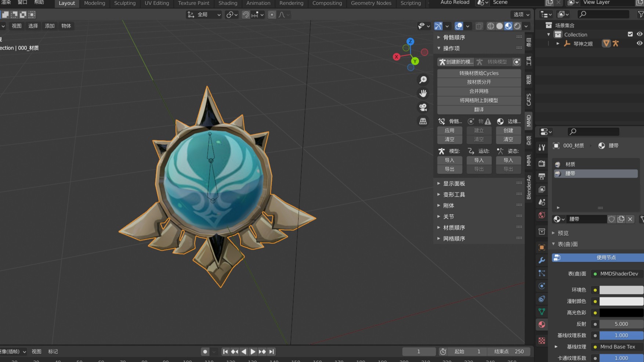The width and height of the screenshot is (644, 362).
Task: Click the play animation button
Action: pyautogui.click(x=253, y=352)
